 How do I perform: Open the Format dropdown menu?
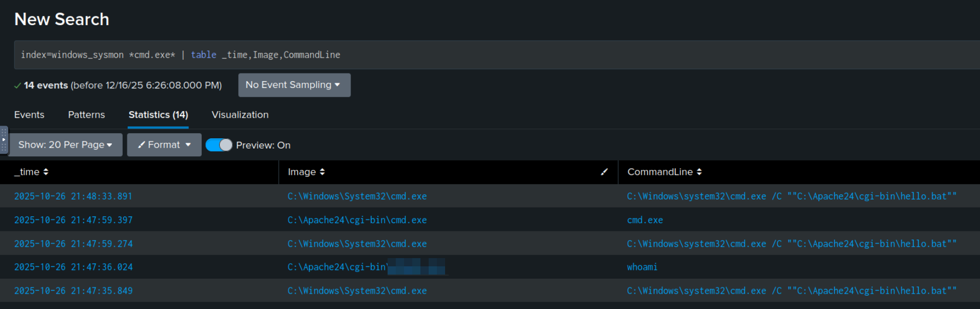[164, 145]
